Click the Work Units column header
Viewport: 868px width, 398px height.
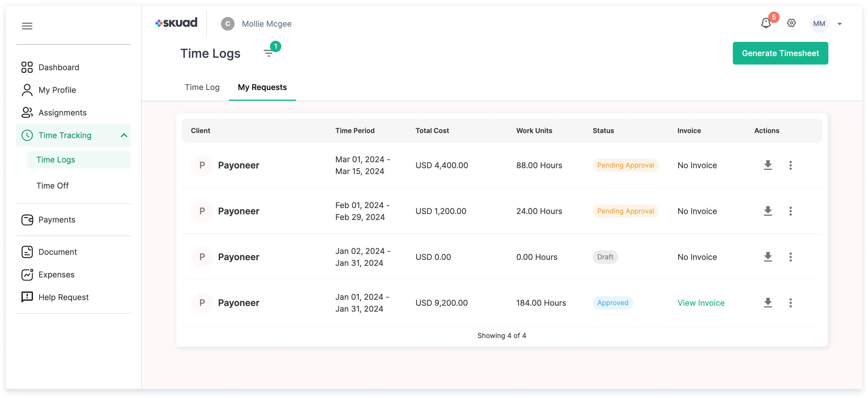[534, 131]
